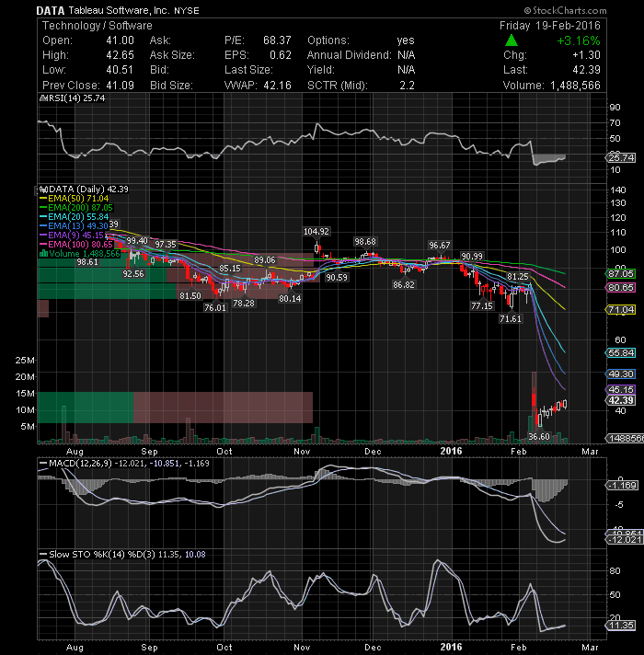Click the blue 49.30 tag on the price axis
This screenshot has width=644, height=655.
(621, 373)
